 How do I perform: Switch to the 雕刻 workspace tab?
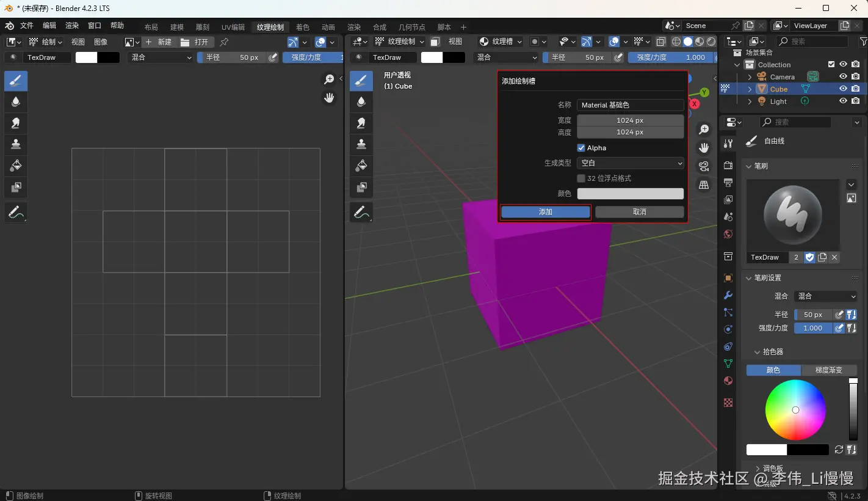203,27
